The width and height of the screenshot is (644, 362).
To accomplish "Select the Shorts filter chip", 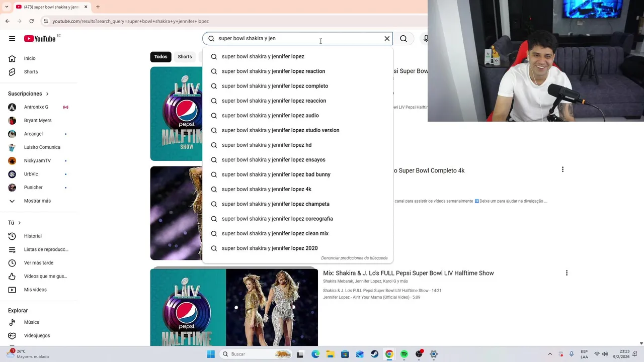I will click(x=185, y=57).
